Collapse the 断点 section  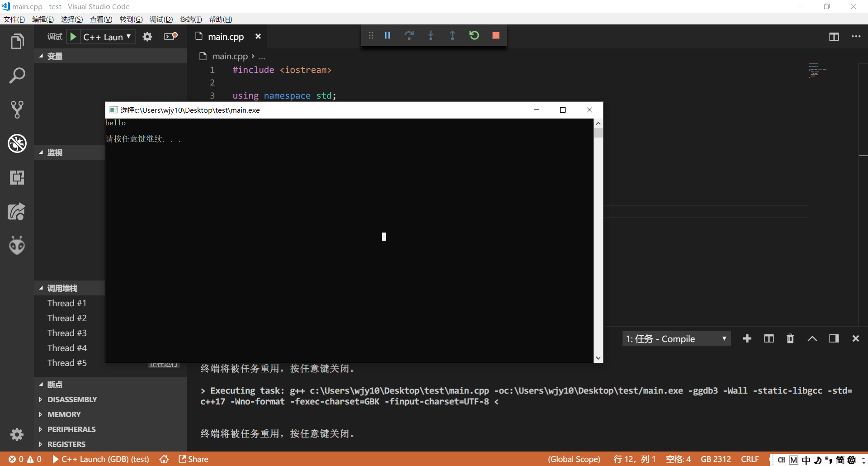[110, 385]
